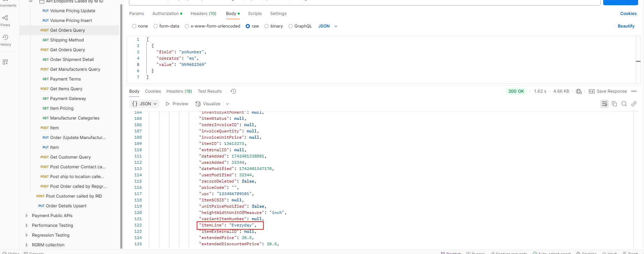Open the response format JSON dropdown
This screenshot has width=644, height=254.
tap(144, 104)
